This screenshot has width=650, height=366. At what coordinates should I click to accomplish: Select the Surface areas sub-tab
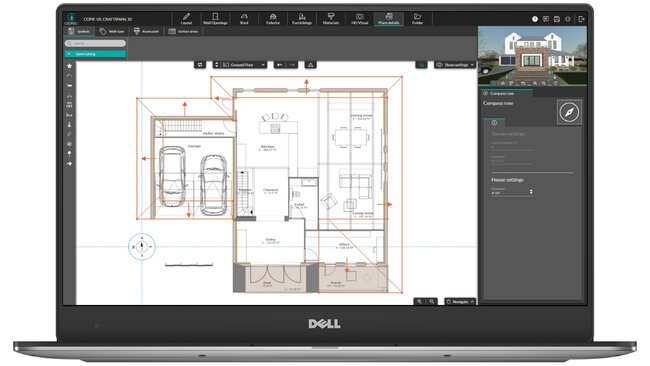184,32
